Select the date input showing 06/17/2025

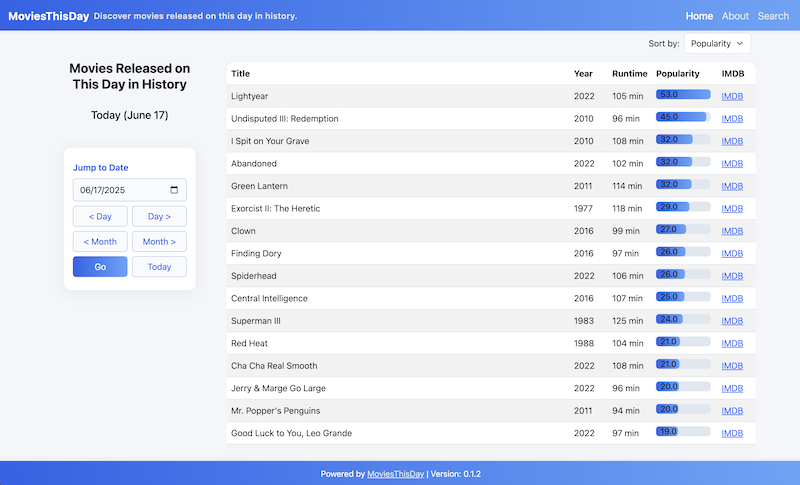pyautogui.click(x=130, y=190)
